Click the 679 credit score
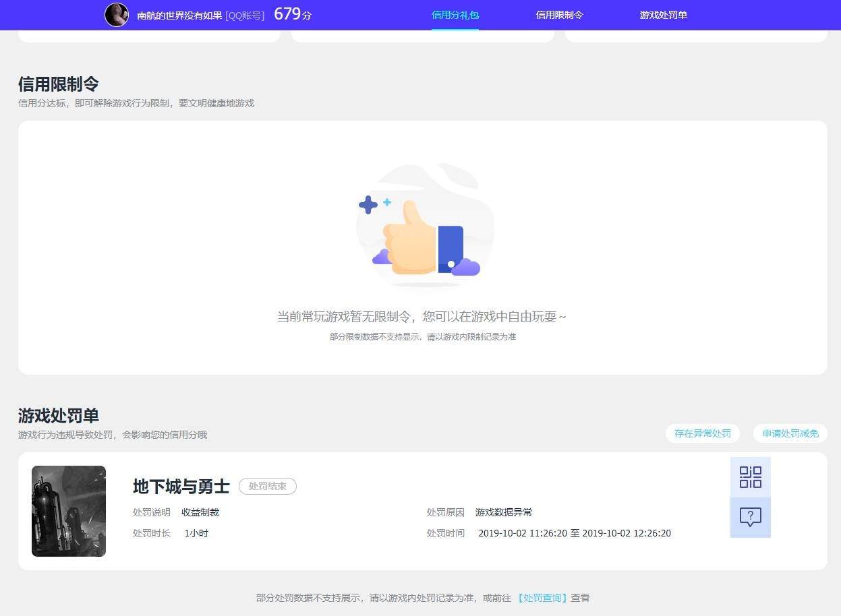The width and height of the screenshot is (841, 616). coord(293,14)
